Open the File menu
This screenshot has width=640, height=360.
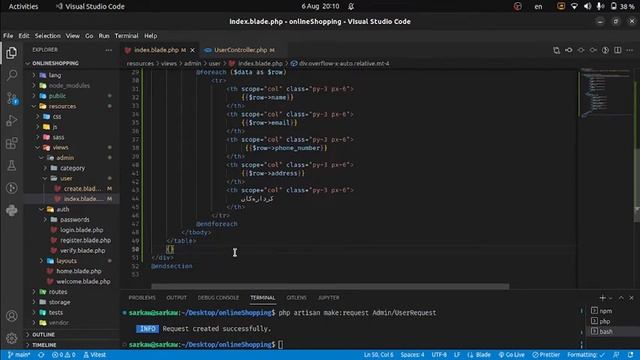pyautogui.click(x=8, y=36)
